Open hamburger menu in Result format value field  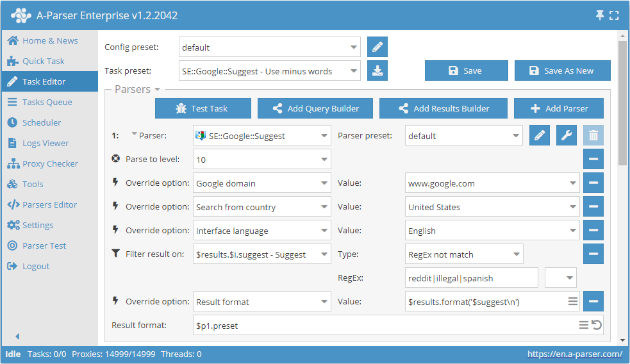573,301
